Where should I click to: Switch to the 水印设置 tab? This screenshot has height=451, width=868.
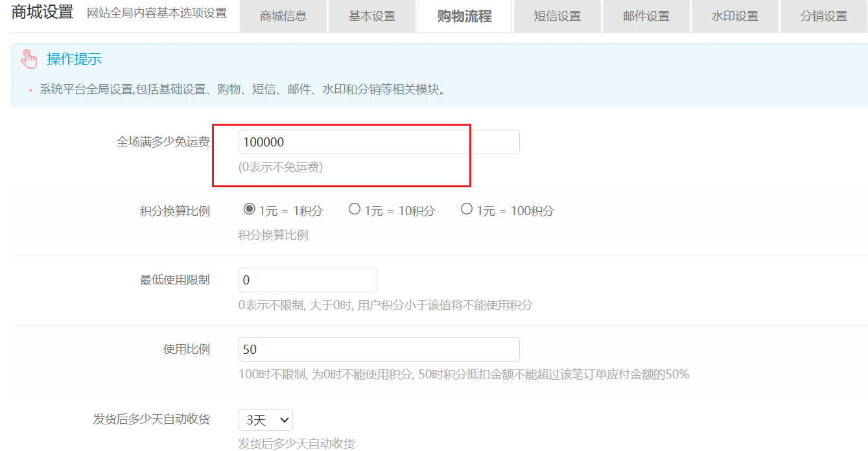click(735, 16)
